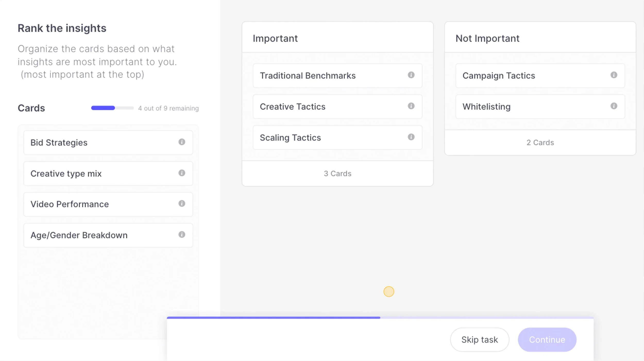Select the Creative type mix card
Image resolution: width=644 pixels, height=361 pixels.
103,174
